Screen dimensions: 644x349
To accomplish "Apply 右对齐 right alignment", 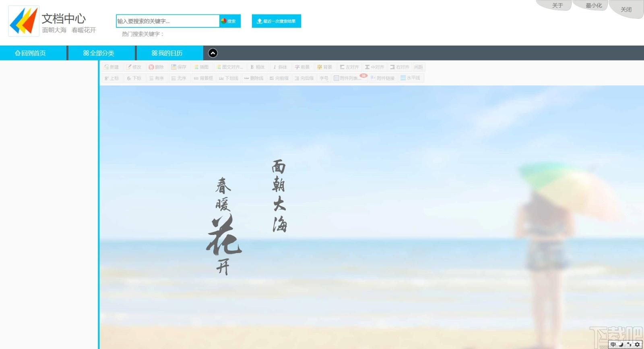I will (400, 67).
